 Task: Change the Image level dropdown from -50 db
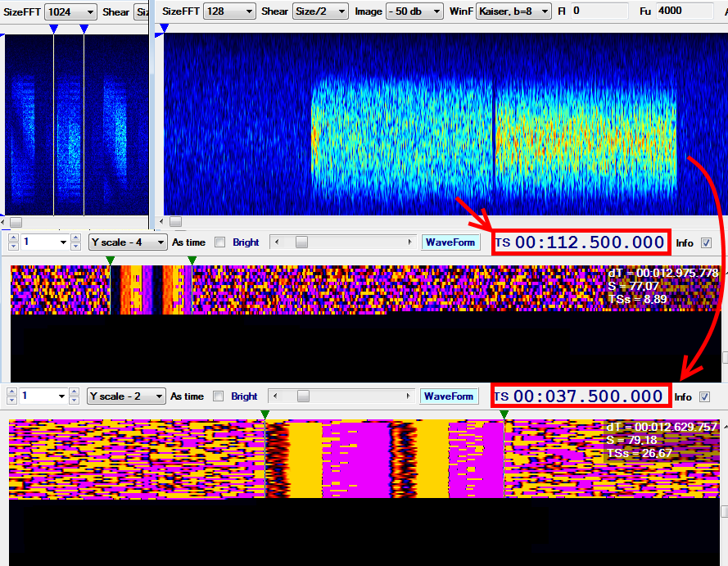tap(414, 11)
